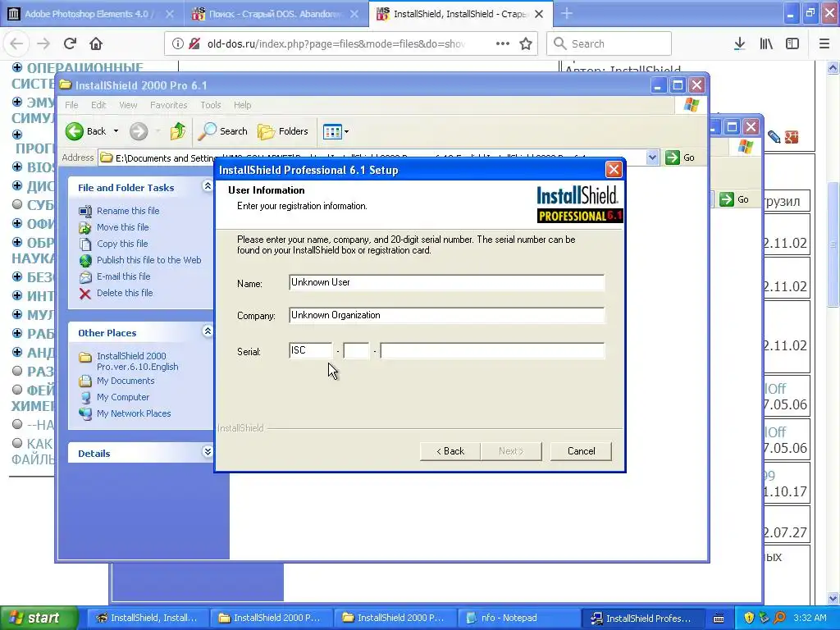Open a new browser tab
840x630 pixels.
(567, 14)
